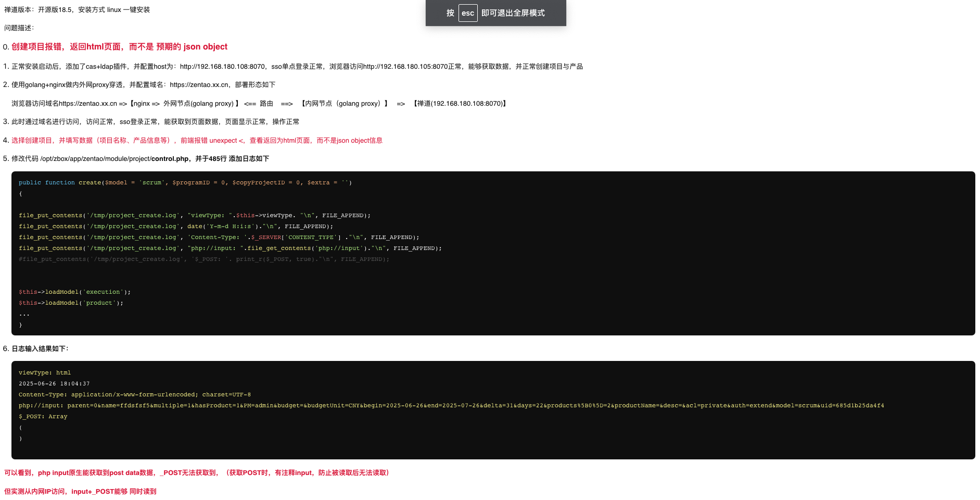Screen dimensions: 980x500
Task: Click 'public function create' code line
Action: pos(185,183)
